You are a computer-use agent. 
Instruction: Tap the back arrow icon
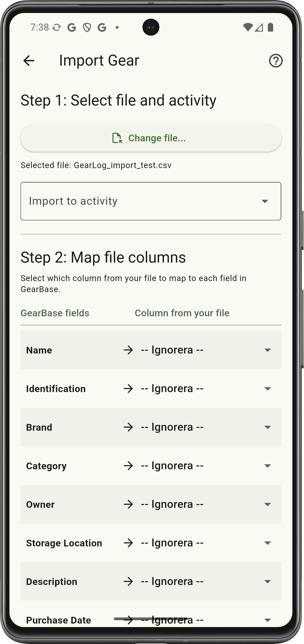click(29, 61)
